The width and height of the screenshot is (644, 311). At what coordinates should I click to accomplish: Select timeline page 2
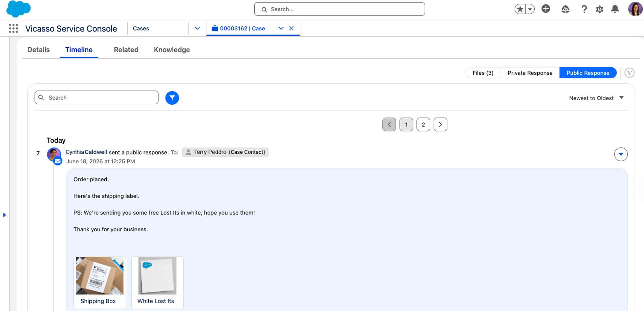[x=423, y=124]
